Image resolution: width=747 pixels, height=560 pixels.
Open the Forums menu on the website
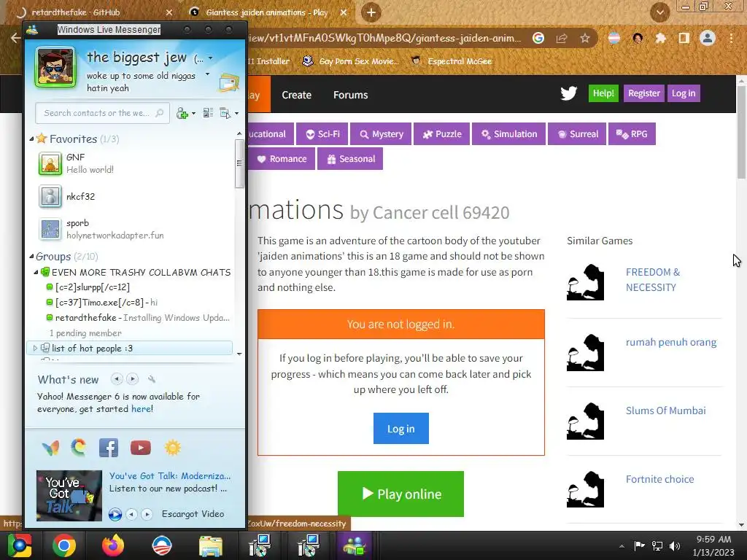[351, 95]
